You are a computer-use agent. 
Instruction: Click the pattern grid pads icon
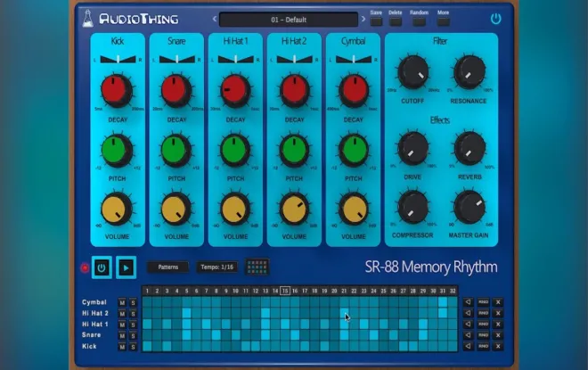(257, 267)
